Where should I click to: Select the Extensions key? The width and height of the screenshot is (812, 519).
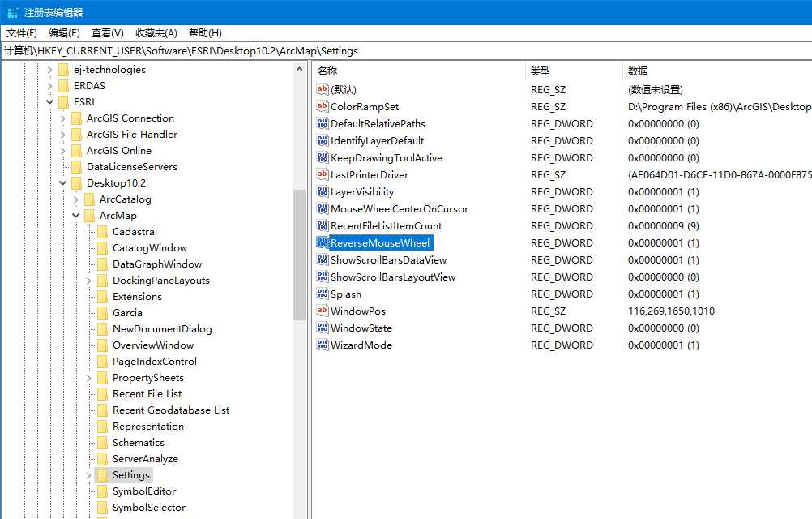[x=137, y=297]
